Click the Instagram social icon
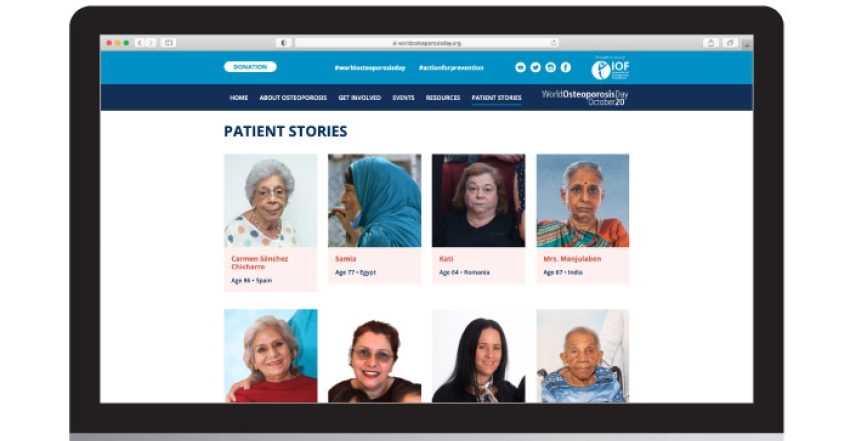850x441 pixels. (550, 67)
